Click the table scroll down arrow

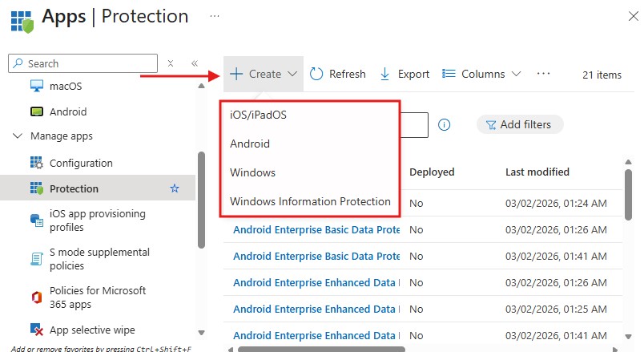(628, 337)
